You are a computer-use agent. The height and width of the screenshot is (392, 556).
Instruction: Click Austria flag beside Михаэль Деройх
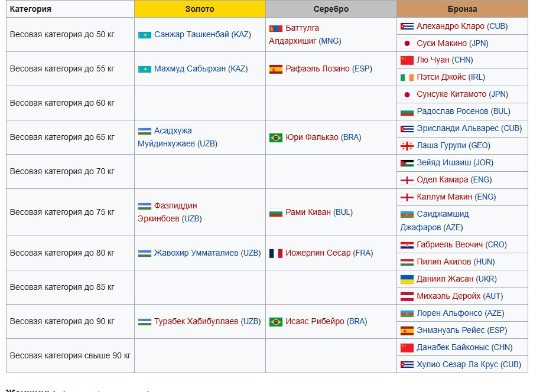[407, 296]
